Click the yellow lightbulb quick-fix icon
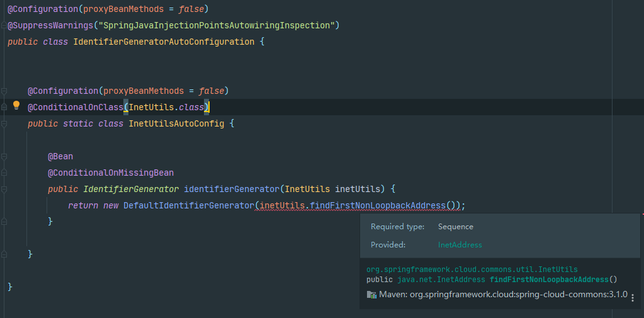 tap(16, 106)
